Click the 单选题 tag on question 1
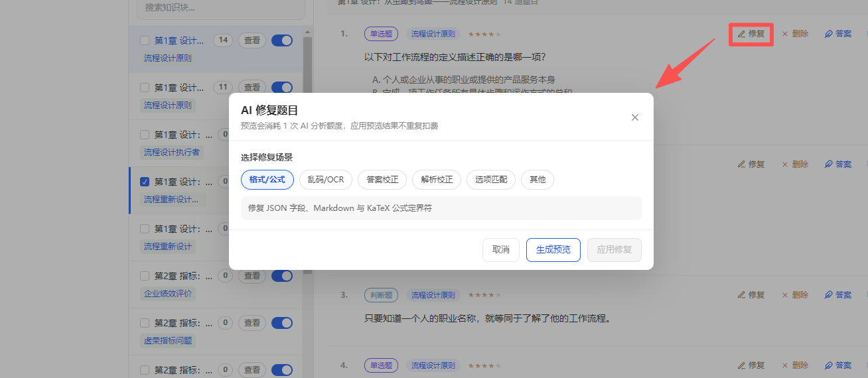The width and height of the screenshot is (868, 378). pyautogui.click(x=381, y=34)
